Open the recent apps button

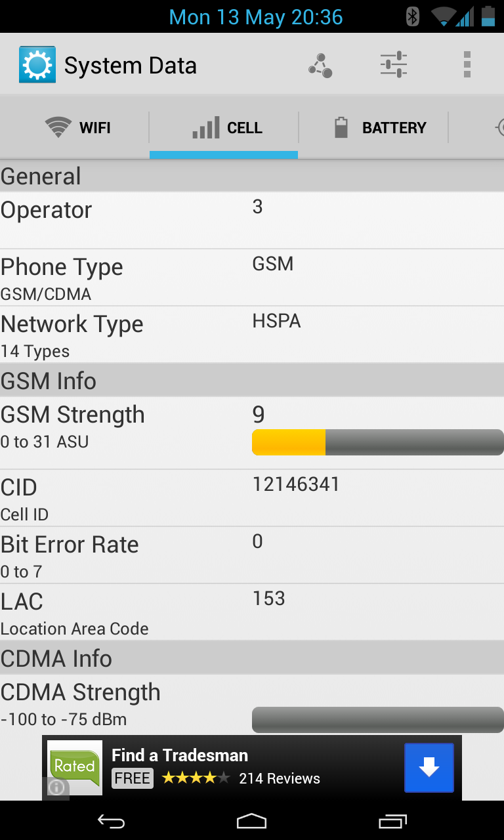[392, 821]
